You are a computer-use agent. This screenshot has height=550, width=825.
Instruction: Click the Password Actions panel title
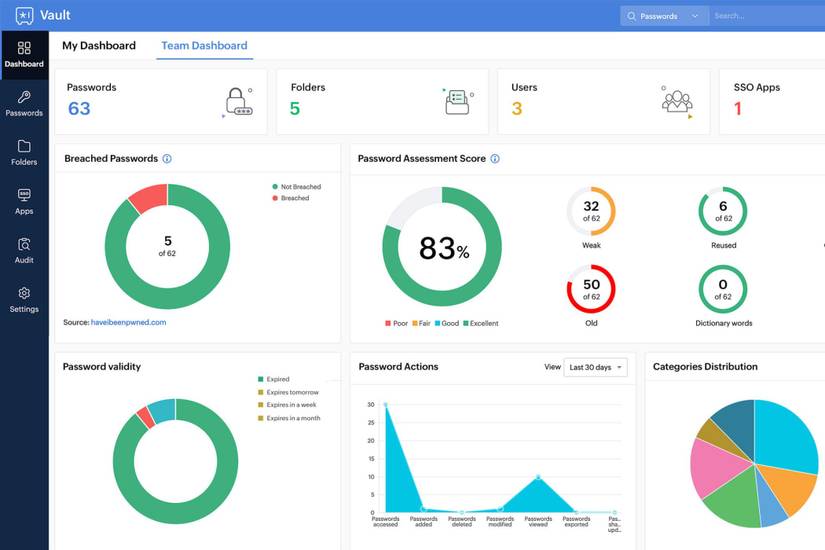pos(398,366)
